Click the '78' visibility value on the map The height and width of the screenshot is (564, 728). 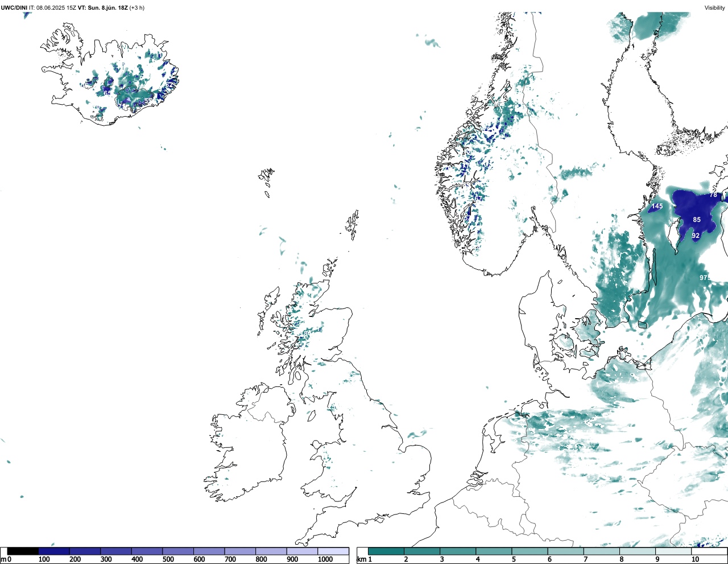click(713, 195)
